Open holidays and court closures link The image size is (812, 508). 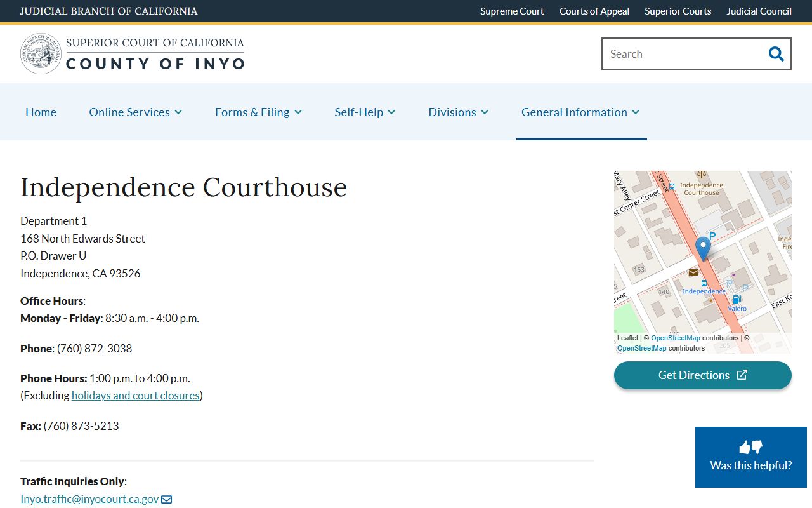136,396
